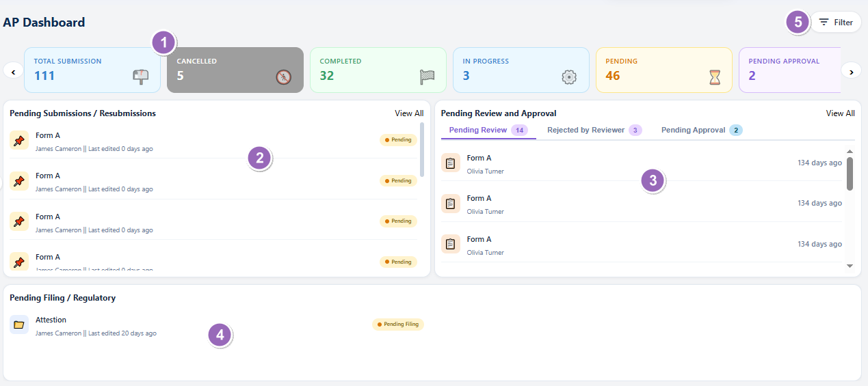Click the pushpin icon of the first Form A submission

pos(19,141)
